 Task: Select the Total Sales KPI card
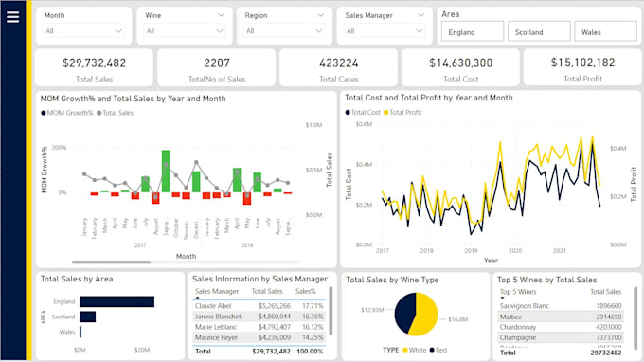pyautogui.click(x=94, y=68)
